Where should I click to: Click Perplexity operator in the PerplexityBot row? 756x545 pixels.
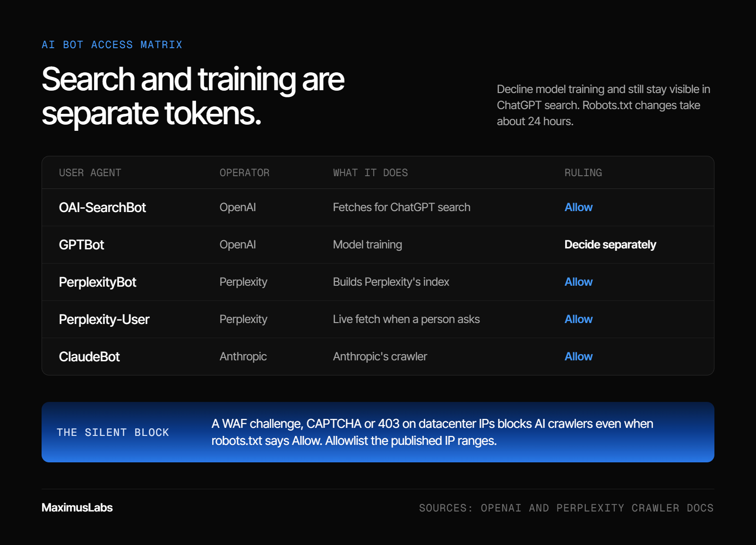pyautogui.click(x=243, y=282)
